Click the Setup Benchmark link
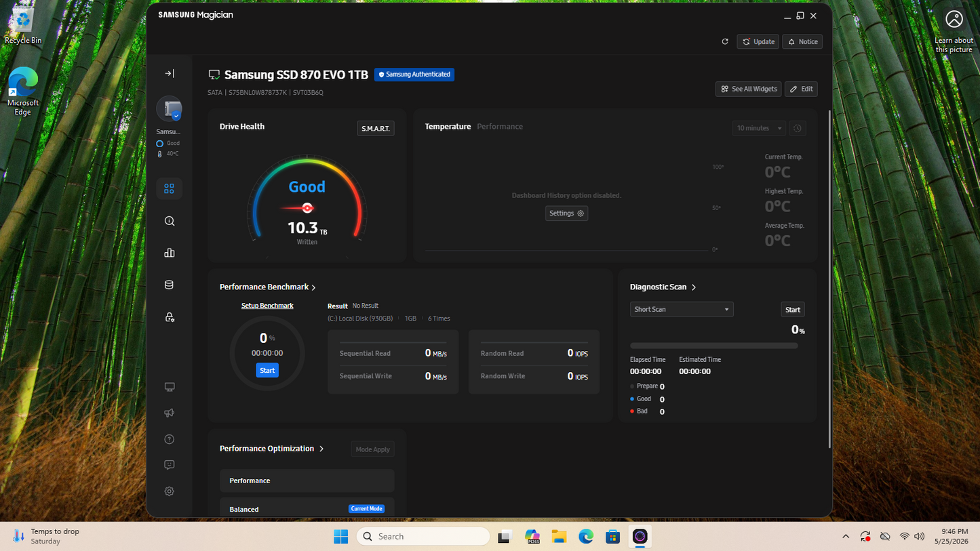Image resolution: width=980 pixels, height=551 pixels. [x=267, y=306]
